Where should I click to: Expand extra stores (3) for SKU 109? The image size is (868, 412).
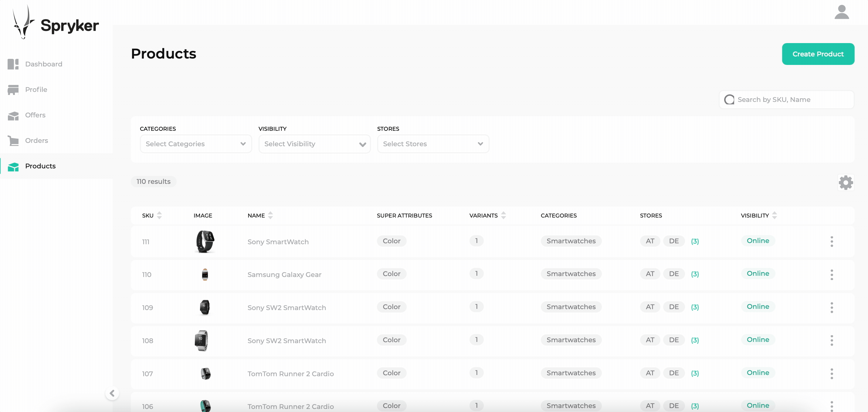(694, 307)
